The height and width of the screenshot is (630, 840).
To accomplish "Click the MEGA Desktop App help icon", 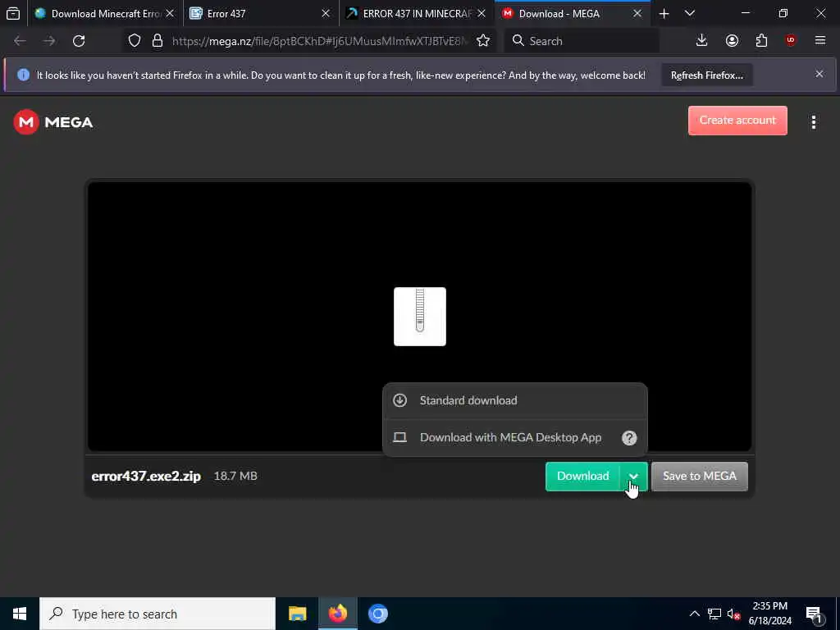I will point(629,438).
